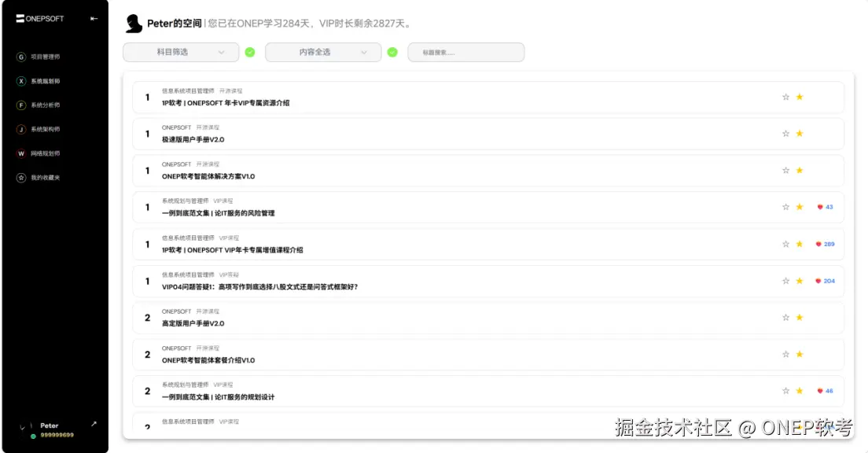Click the J circle icon for 系统架构师
Image resolution: width=868 pixels, height=453 pixels.
tap(21, 129)
